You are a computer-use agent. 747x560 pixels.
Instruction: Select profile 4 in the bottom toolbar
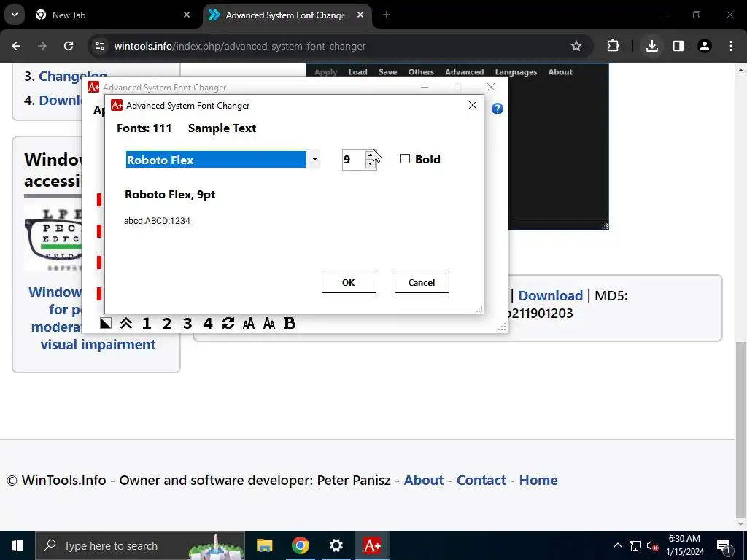coord(208,323)
